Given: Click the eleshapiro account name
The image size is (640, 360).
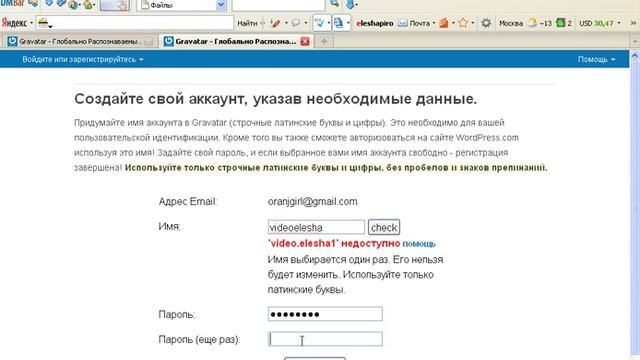Looking at the screenshot, I should [375, 23].
